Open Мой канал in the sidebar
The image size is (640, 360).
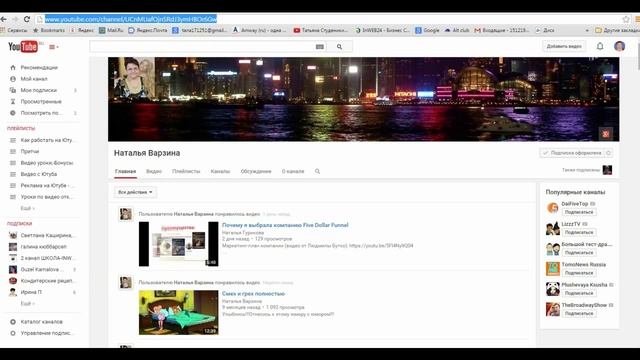(x=34, y=79)
